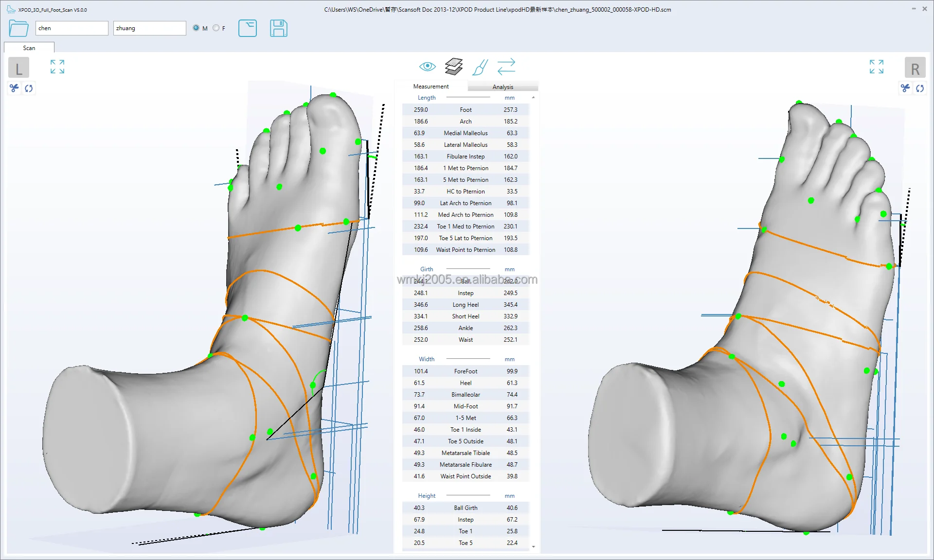Image resolution: width=934 pixels, height=560 pixels.
Task: Click the Height section header
Action: click(427, 496)
